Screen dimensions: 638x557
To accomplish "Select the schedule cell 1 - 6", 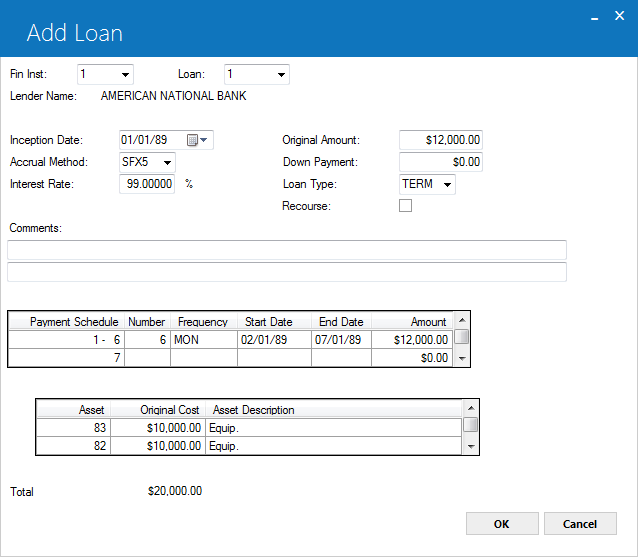I will tap(67, 340).
